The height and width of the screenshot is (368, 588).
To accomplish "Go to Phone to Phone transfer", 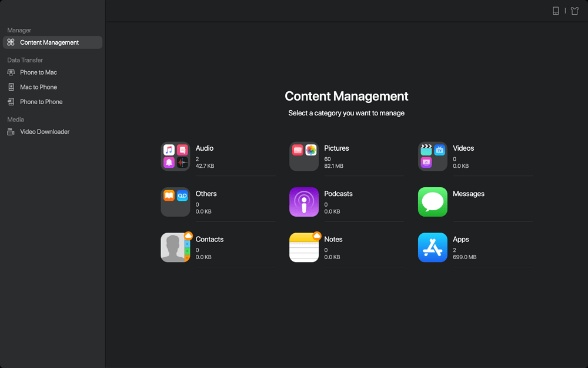I will pyautogui.click(x=41, y=102).
